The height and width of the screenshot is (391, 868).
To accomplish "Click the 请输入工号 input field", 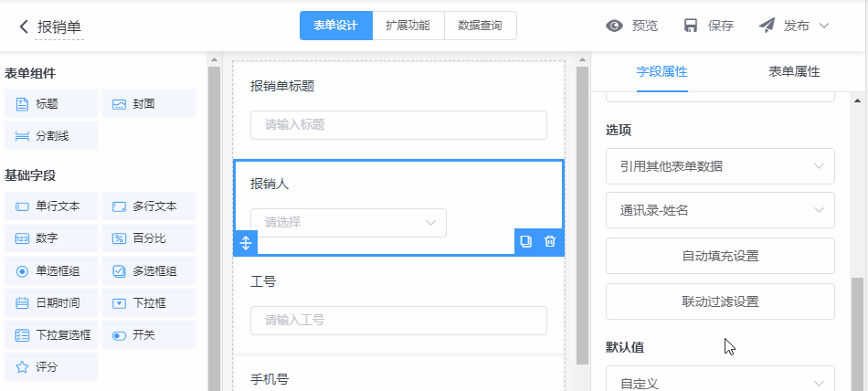I will click(398, 321).
